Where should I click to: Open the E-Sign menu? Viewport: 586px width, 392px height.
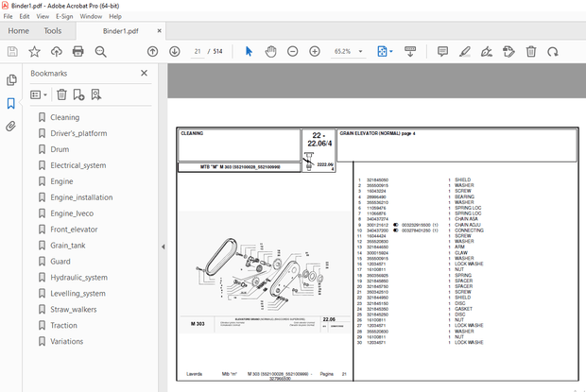[x=64, y=16]
